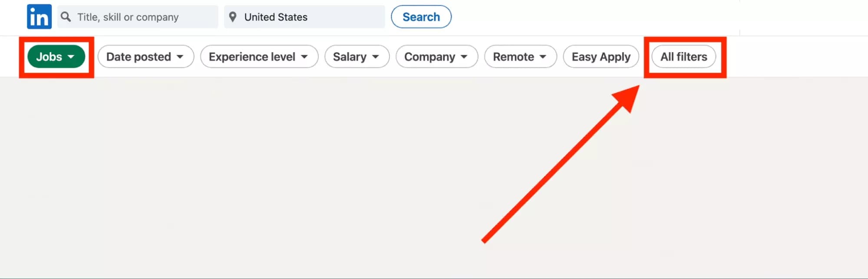The width and height of the screenshot is (868, 279).
Task: Expand the Salary filter dropdown
Action: [356, 56]
